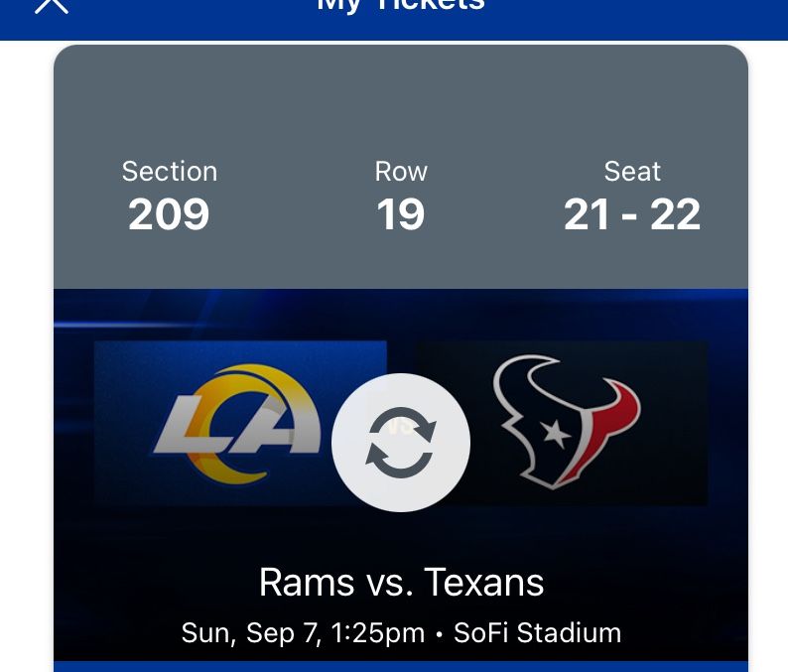Tap the circular refresh arrows icon

401,443
